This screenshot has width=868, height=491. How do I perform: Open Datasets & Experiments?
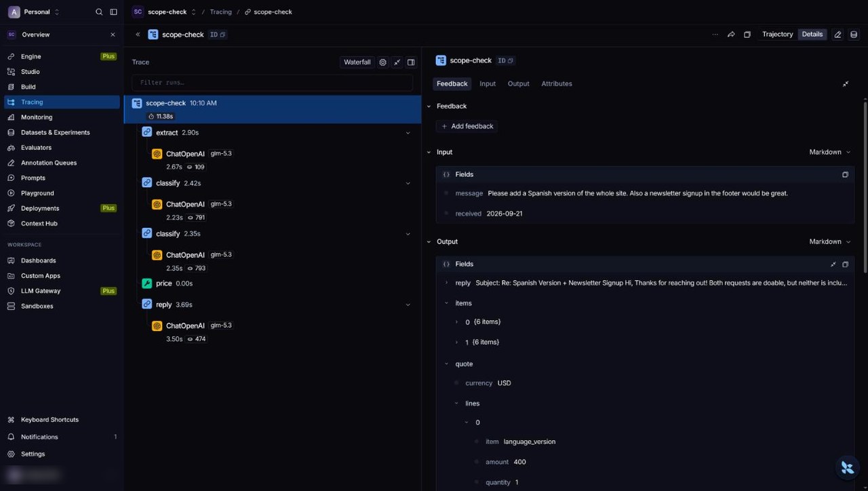coord(62,132)
